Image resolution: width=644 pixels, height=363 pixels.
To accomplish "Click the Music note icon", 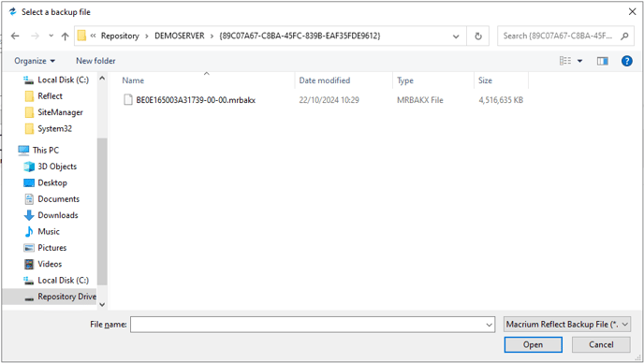I will pos(29,232).
